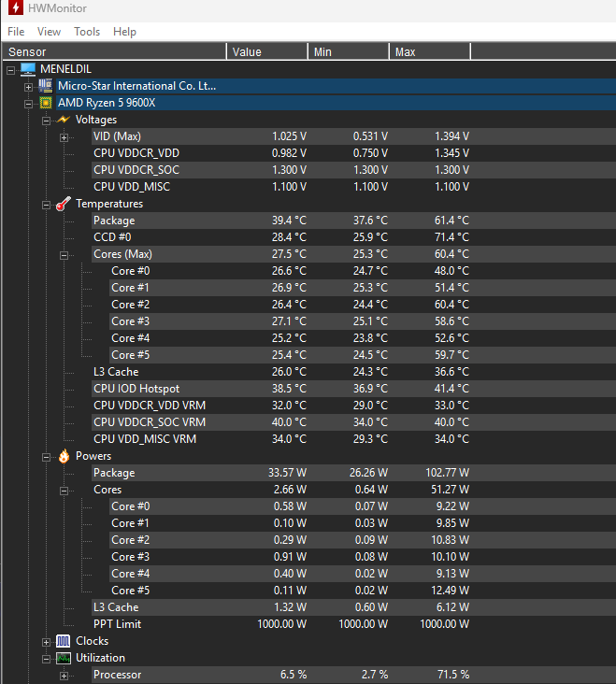The height and width of the screenshot is (684, 616).
Task: Click the 71.5 % Processor max value
Action: [x=453, y=675]
